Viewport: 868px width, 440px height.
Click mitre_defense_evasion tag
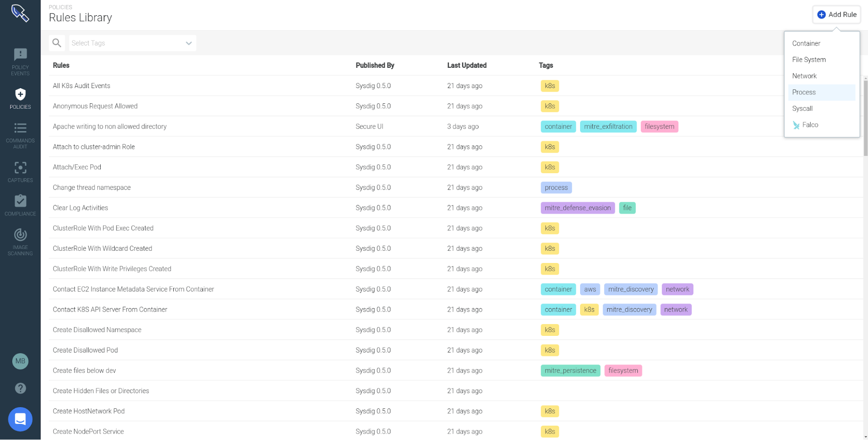tap(578, 208)
